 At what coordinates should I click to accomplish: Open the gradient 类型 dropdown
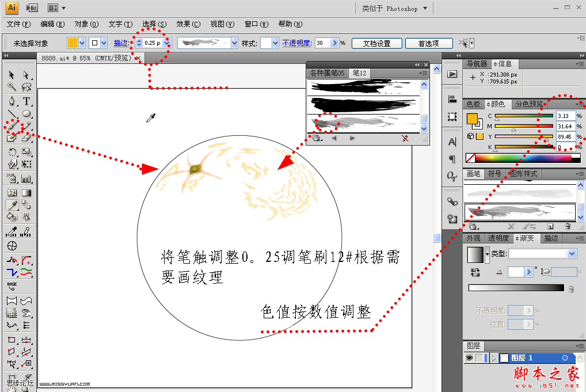click(x=572, y=254)
